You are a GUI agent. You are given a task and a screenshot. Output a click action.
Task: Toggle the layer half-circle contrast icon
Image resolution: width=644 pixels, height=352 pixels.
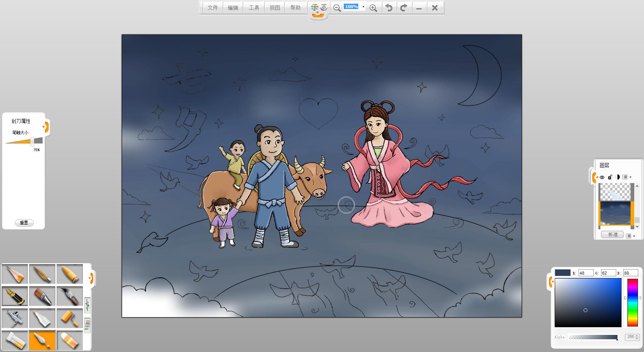point(618,177)
